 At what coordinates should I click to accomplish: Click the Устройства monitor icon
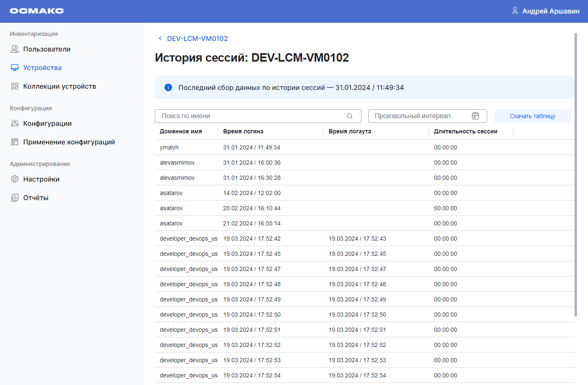[x=15, y=68]
